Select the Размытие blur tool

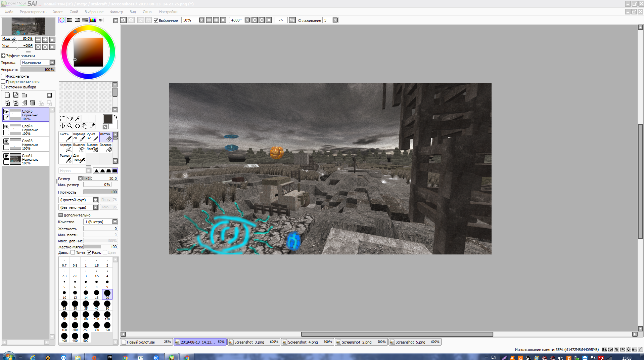pyautogui.click(x=65, y=158)
